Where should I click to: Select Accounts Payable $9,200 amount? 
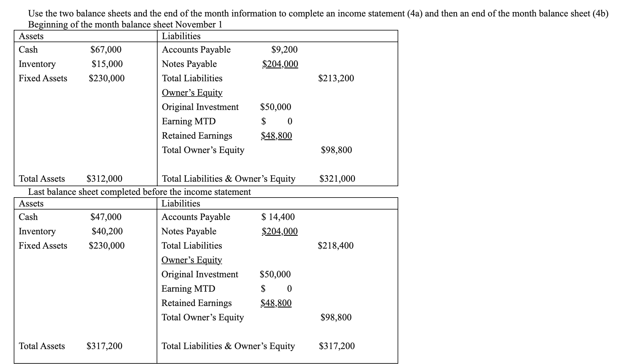point(284,50)
